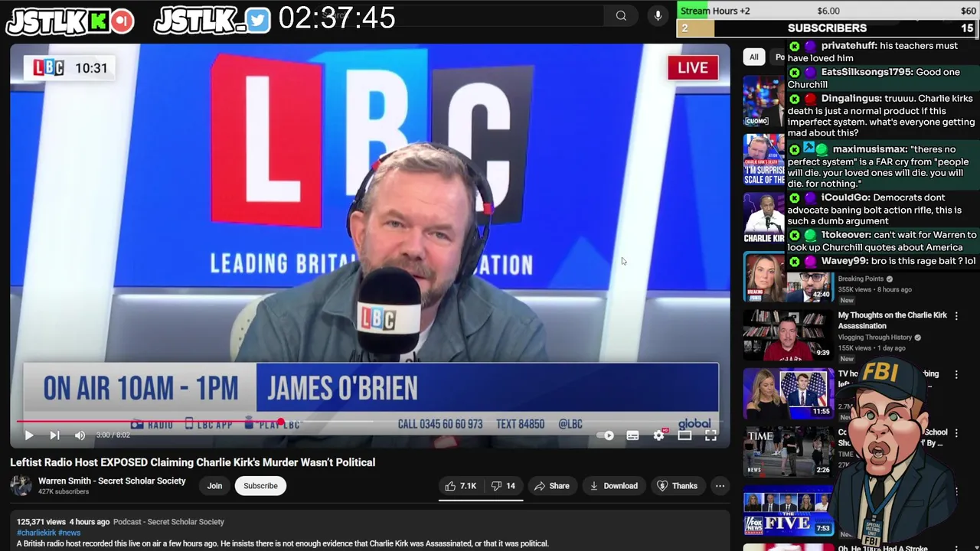
Task: Click the 427K subscribers text
Action: click(x=64, y=492)
